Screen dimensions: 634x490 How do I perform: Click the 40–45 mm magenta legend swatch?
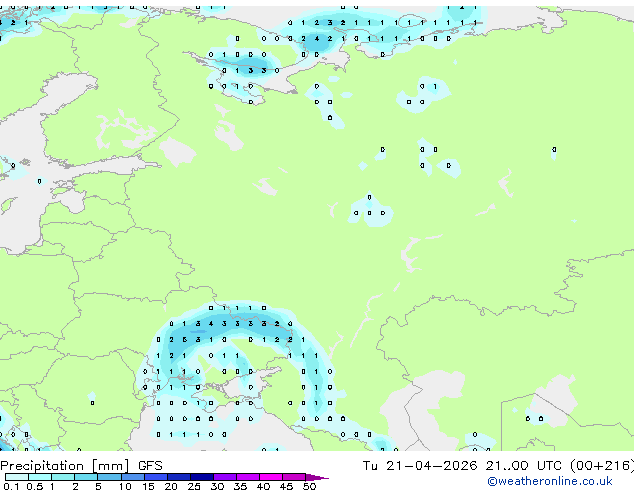point(271,477)
